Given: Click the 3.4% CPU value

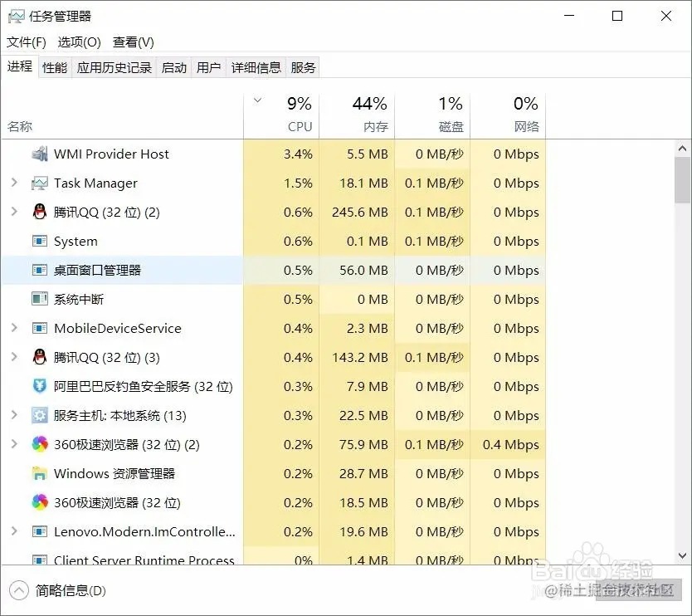Looking at the screenshot, I should coord(298,154).
